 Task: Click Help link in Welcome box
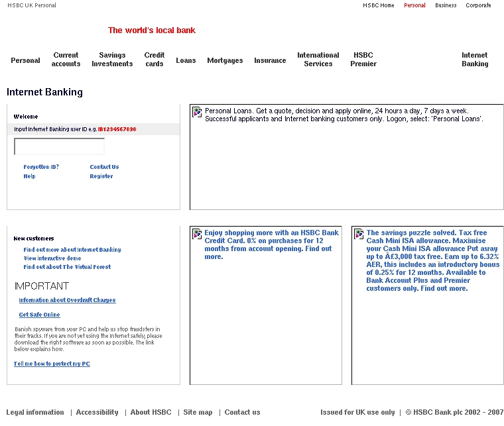pos(29,176)
